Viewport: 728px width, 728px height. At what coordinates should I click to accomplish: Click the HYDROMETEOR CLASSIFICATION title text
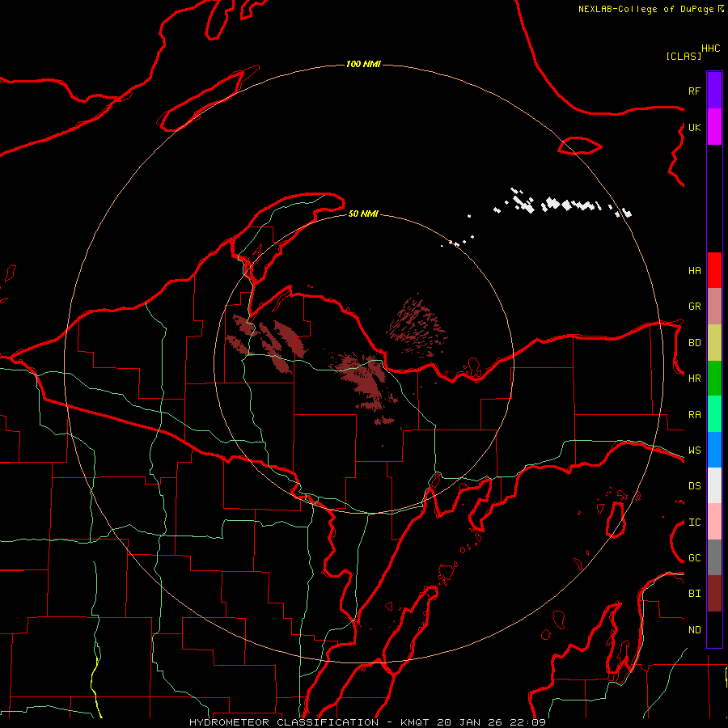click(284, 722)
